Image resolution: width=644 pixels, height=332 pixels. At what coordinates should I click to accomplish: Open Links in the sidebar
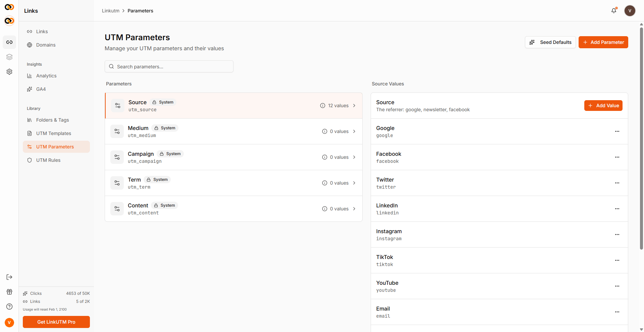(x=56, y=31)
